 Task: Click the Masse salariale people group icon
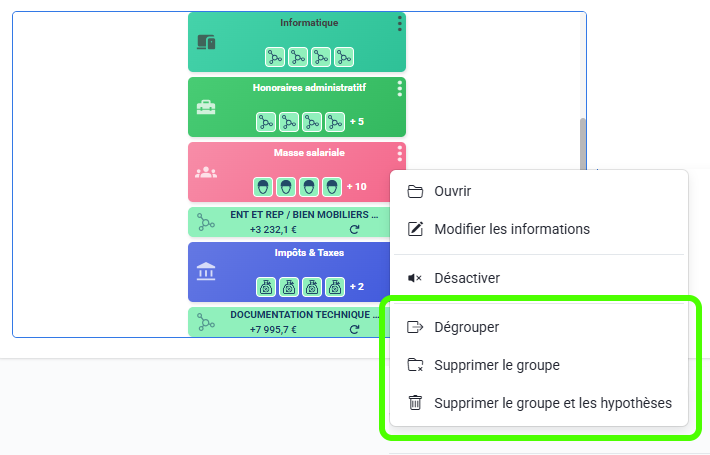[206, 171]
